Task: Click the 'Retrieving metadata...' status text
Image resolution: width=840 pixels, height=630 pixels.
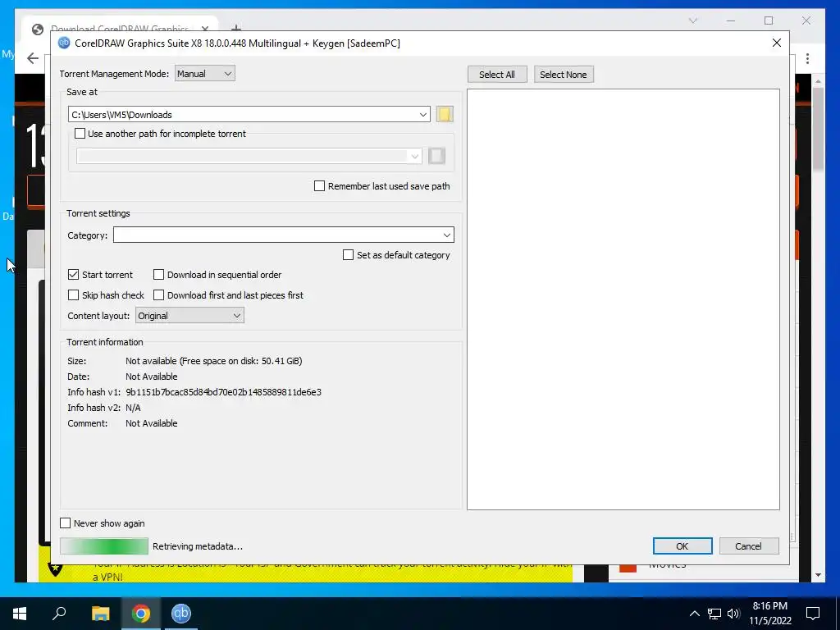Action: [x=198, y=546]
